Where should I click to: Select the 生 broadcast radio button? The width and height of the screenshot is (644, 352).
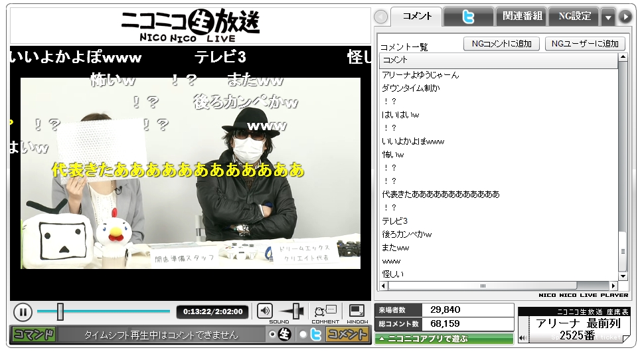pyautogui.click(x=272, y=335)
